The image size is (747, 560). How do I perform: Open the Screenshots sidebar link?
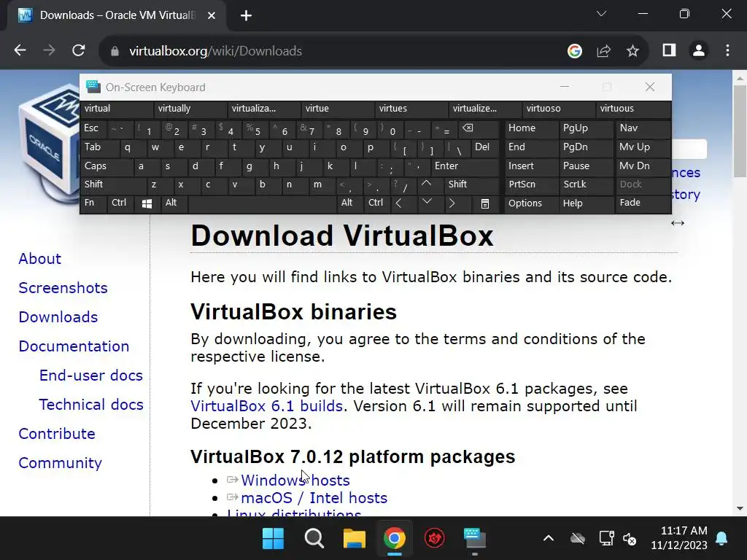(x=63, y=287)
